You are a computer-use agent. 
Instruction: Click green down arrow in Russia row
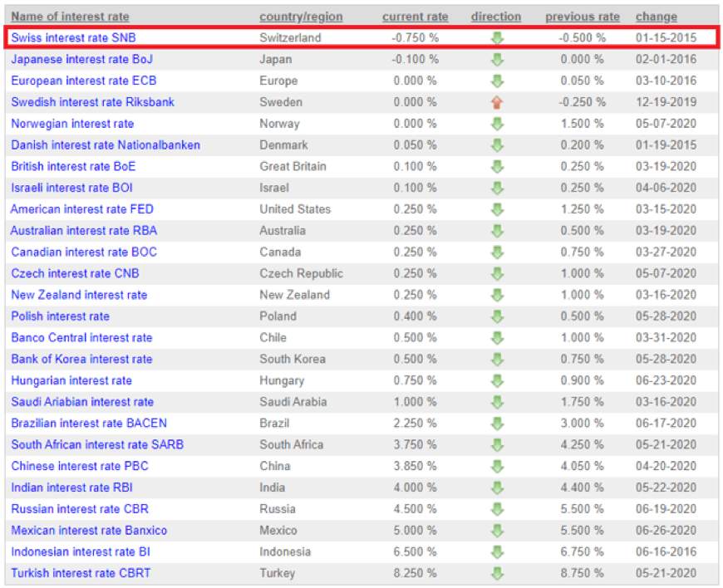tap(497, 509)
